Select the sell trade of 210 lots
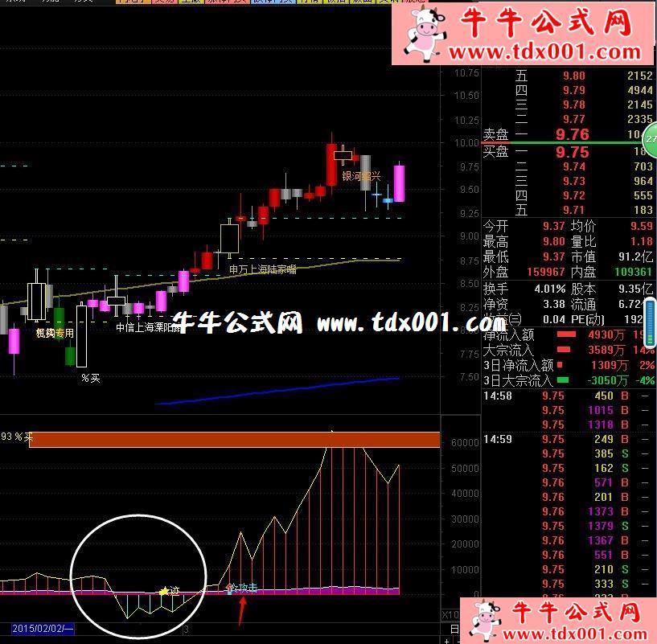657x644 pixels. 568,569
